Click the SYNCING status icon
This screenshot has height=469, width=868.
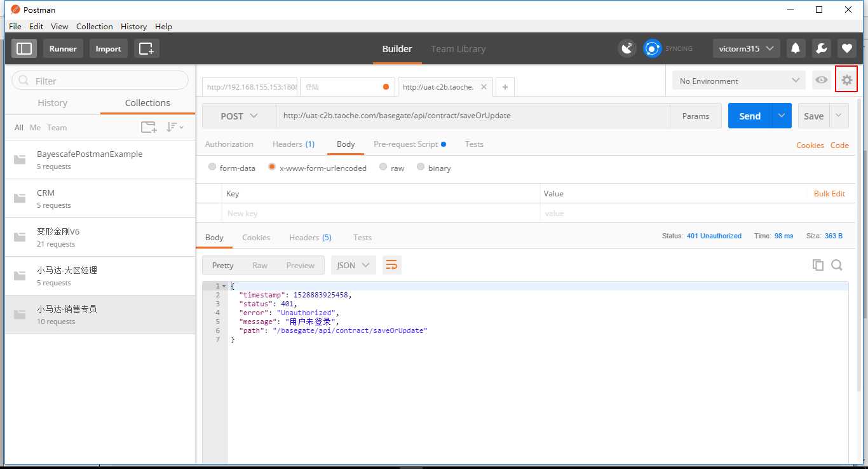point(653,48)
